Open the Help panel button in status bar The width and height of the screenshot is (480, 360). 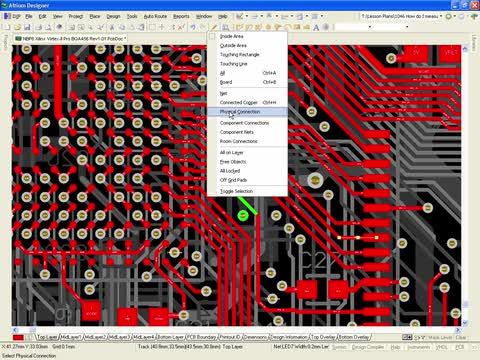coord(395,347)
